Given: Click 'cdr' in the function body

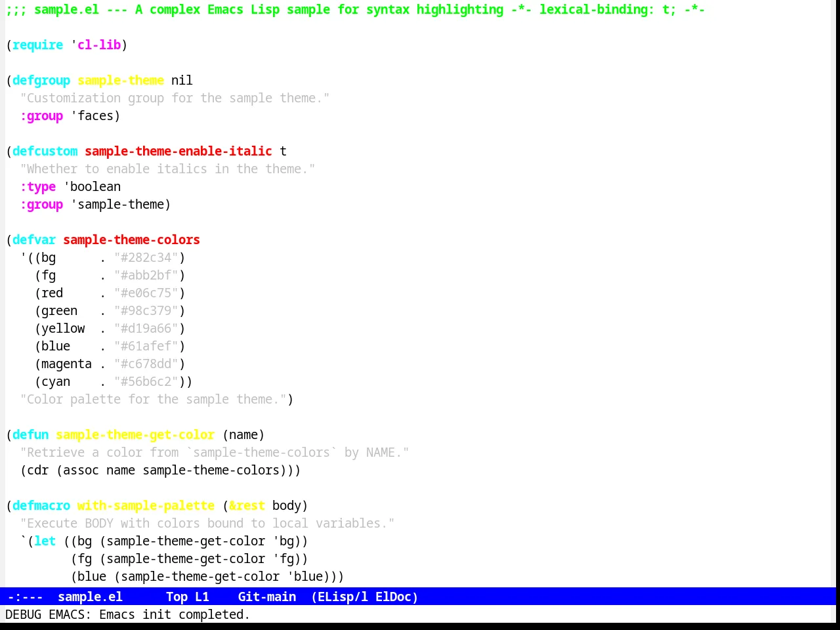Looking at the screenshot, I should pos(37,470).
